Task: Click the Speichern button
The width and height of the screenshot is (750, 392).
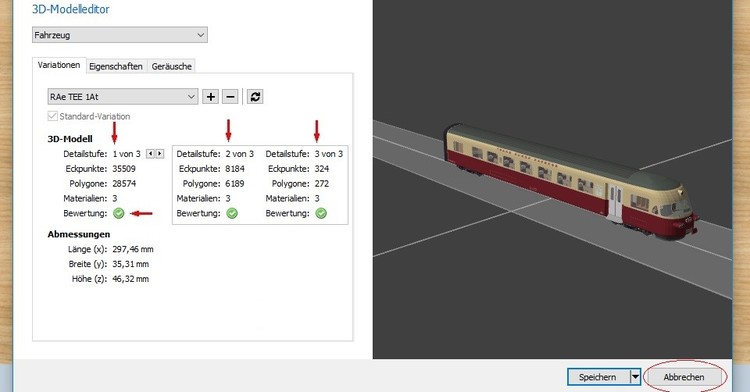Action: (x=598, y=377)
